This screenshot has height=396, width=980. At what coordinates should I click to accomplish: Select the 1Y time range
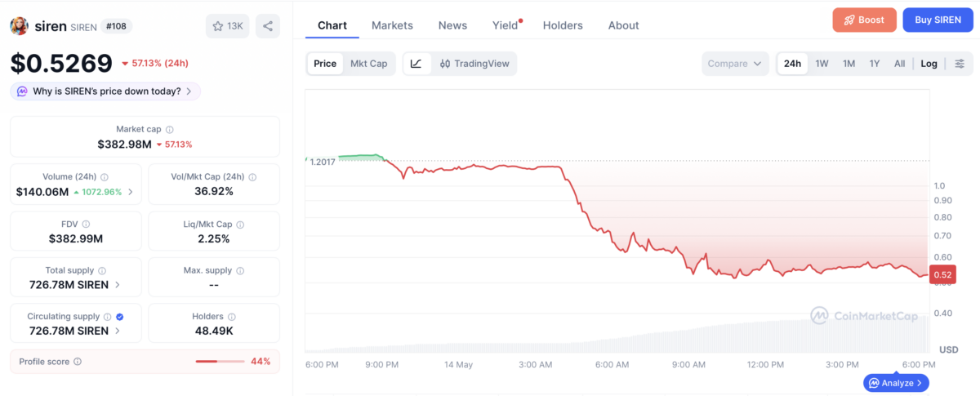[x=875, y=64]
